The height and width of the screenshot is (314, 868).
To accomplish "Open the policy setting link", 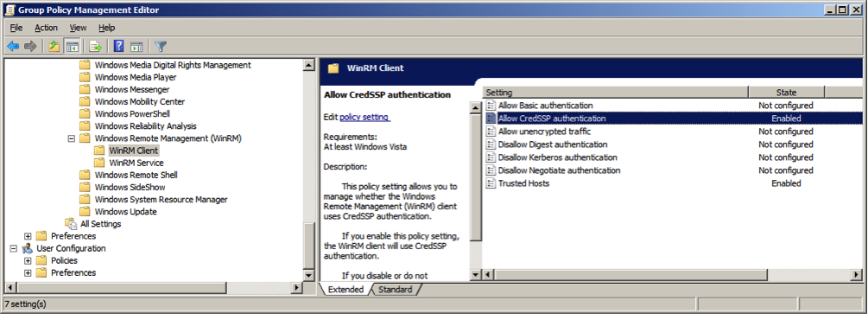I will click(x=364, y=117).
